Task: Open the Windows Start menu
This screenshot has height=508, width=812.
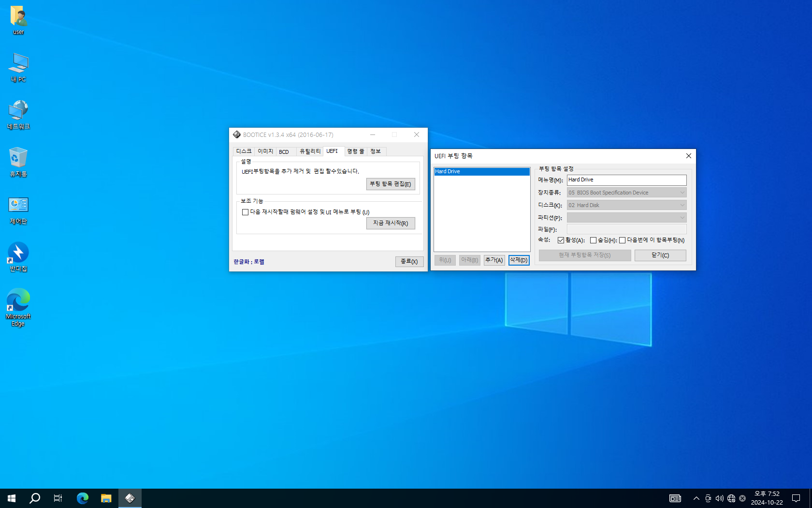Action: pos(12,498)
